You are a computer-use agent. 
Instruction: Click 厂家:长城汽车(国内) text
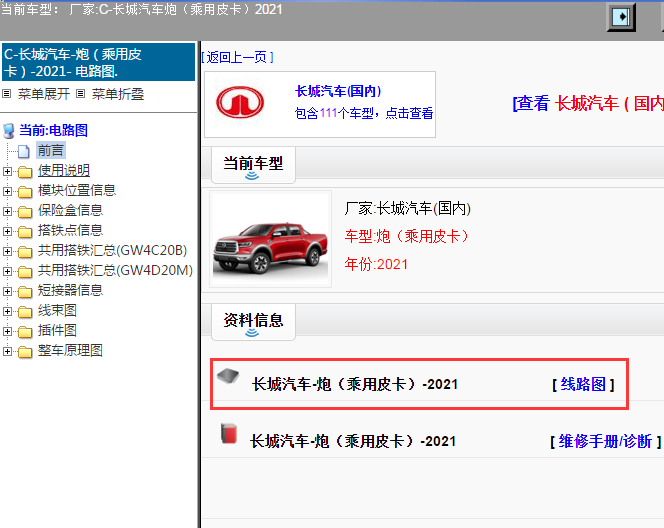(407, 208)
